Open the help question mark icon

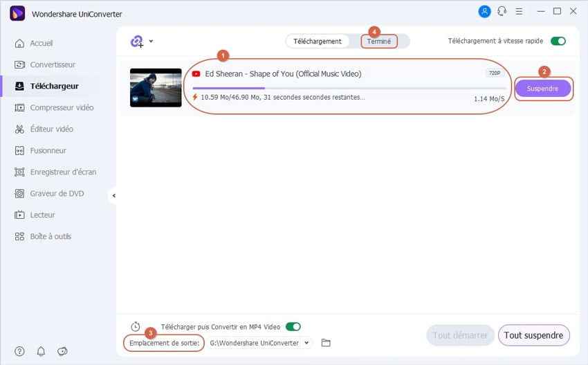click(19, 351)
